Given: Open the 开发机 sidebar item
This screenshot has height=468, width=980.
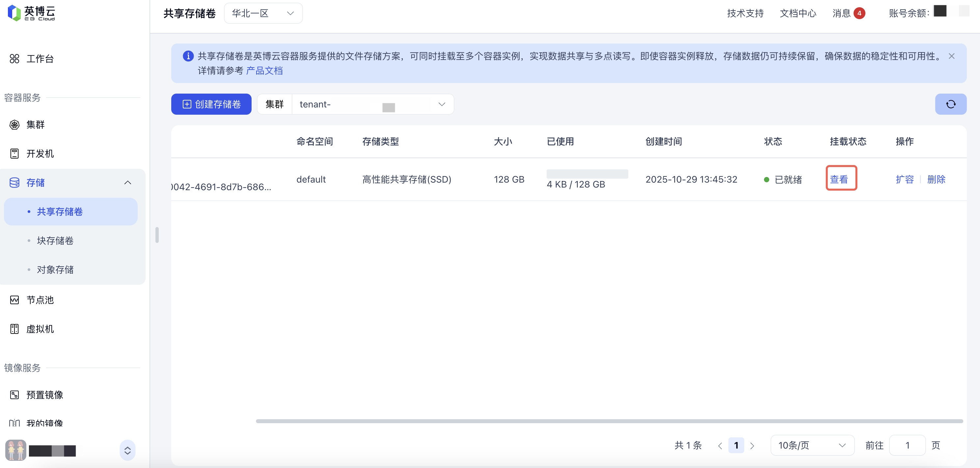Looking at the screenshot, I should tap(40, 154).
